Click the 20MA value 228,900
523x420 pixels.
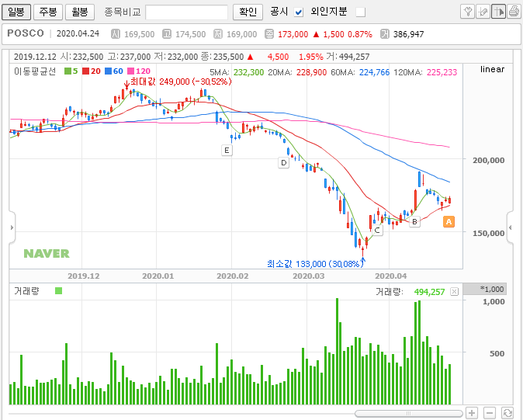[x=311, y=72]
